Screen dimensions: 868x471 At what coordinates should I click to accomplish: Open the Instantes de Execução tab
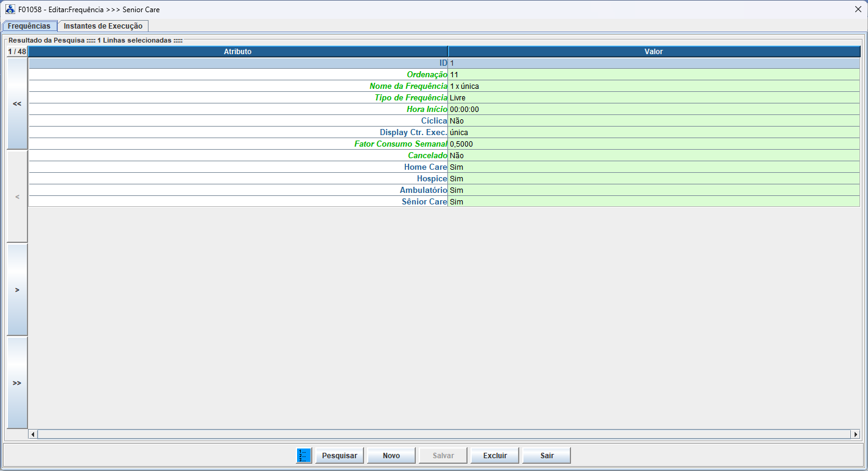coord(103,26)
